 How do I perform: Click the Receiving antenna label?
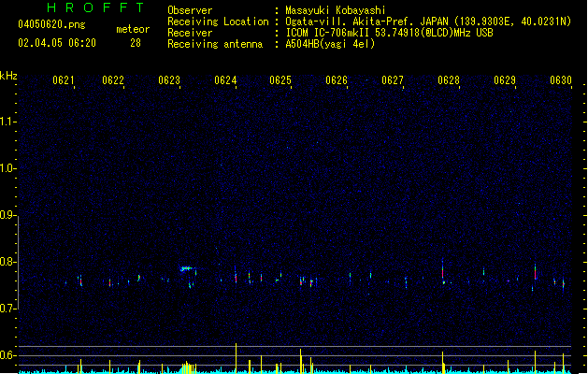(215, 44)
